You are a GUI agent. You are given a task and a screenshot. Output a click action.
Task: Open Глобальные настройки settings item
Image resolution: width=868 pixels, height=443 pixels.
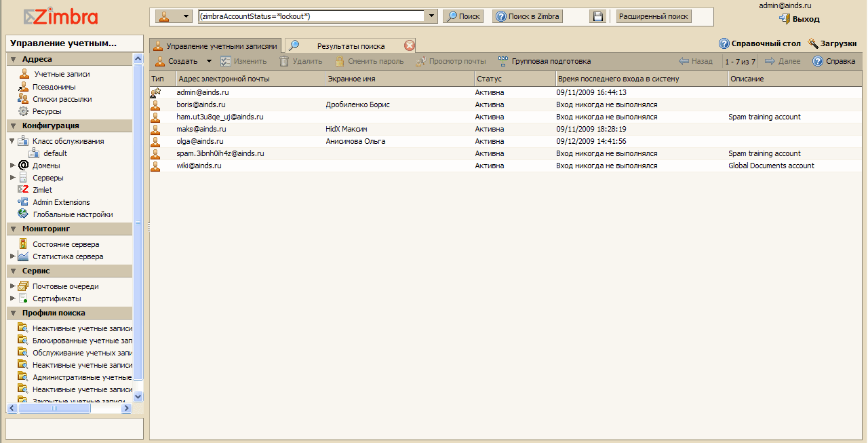click(73, 214)
